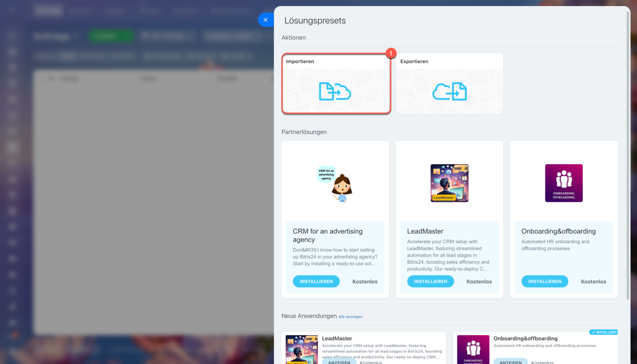Click the Installiert badge on Onboarding&offboarding
This screenshot has width=637, height=364.
pyautogui.click(x=603, y=332)
